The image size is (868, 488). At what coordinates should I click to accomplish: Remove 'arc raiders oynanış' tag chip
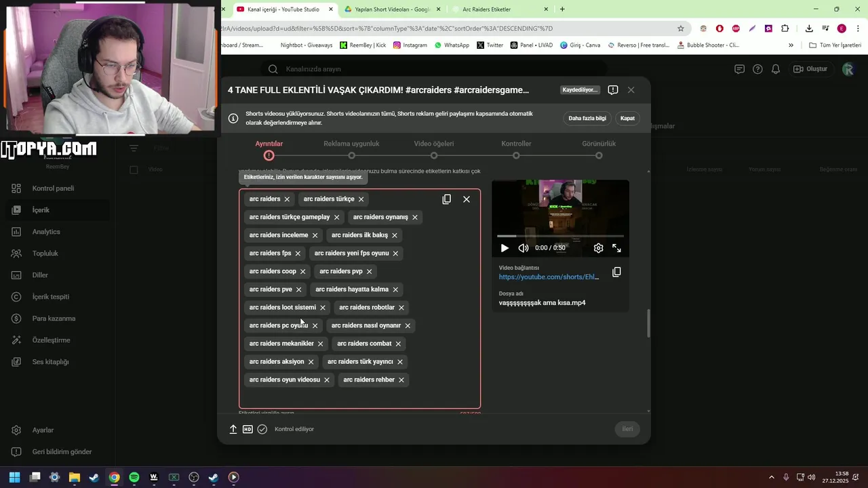point(415,218)
